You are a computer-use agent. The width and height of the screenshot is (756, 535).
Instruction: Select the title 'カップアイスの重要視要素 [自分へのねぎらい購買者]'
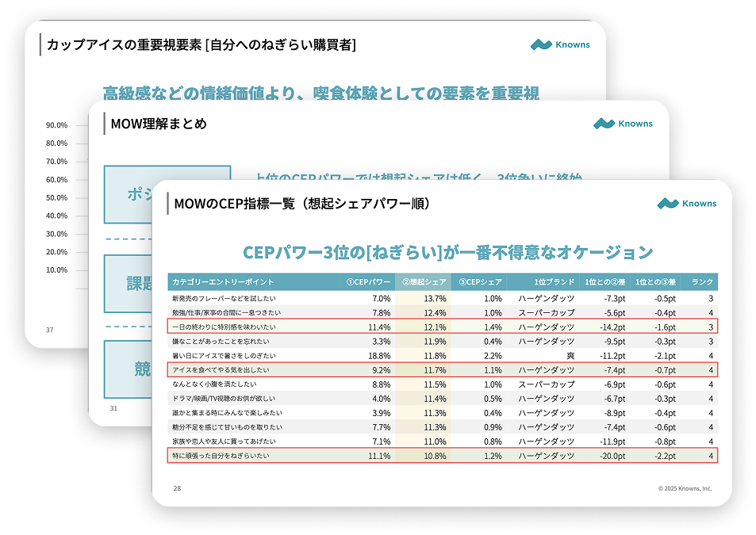(201, 45)
